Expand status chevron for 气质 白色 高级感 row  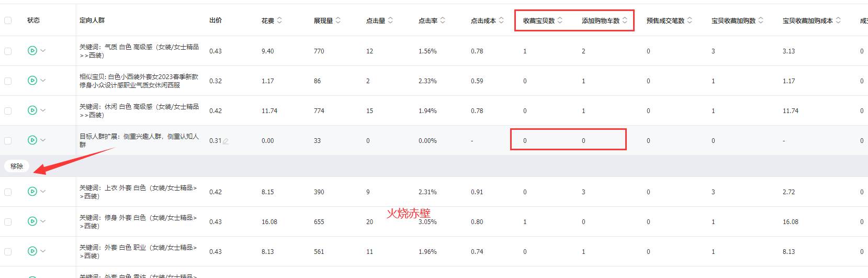point(43,51)
